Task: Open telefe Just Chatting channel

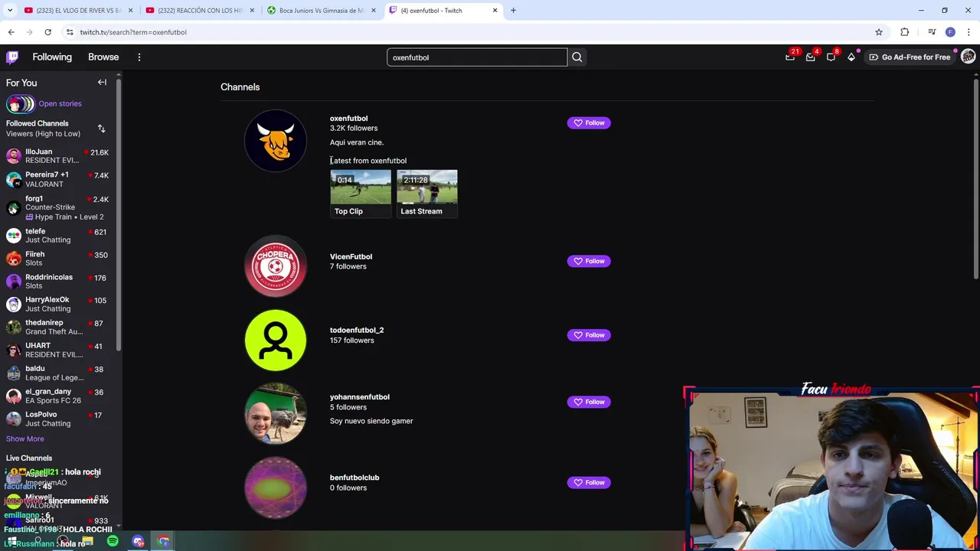Action: point(58,236)
